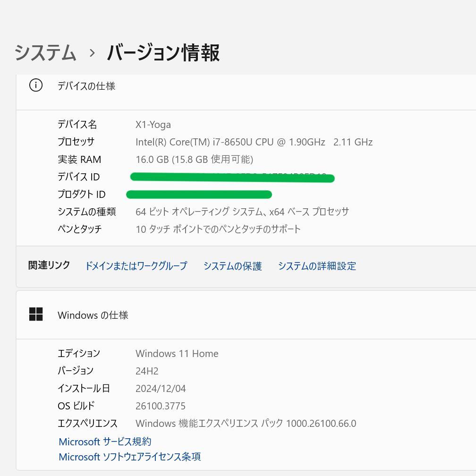Click the プロセッサ specification text

[x=254, y=142]
